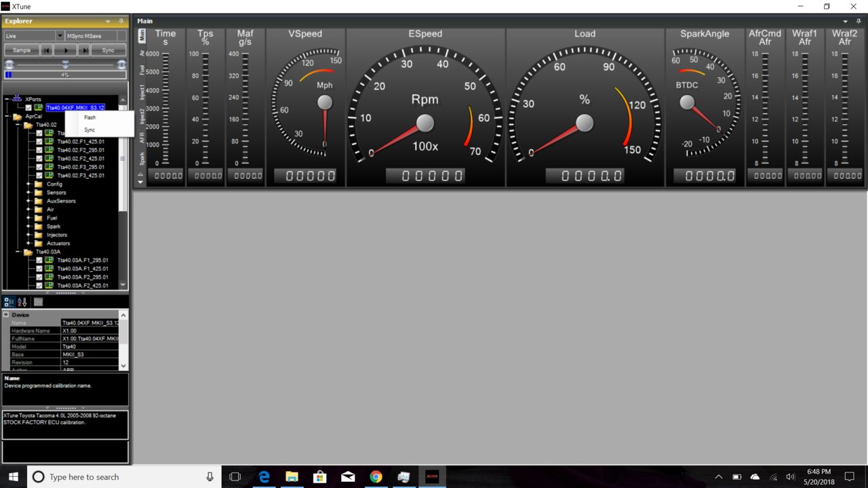Toggle checkbox for Tta40.02.F3_295.01
This screenshot has width=868, height=488.
39,167
